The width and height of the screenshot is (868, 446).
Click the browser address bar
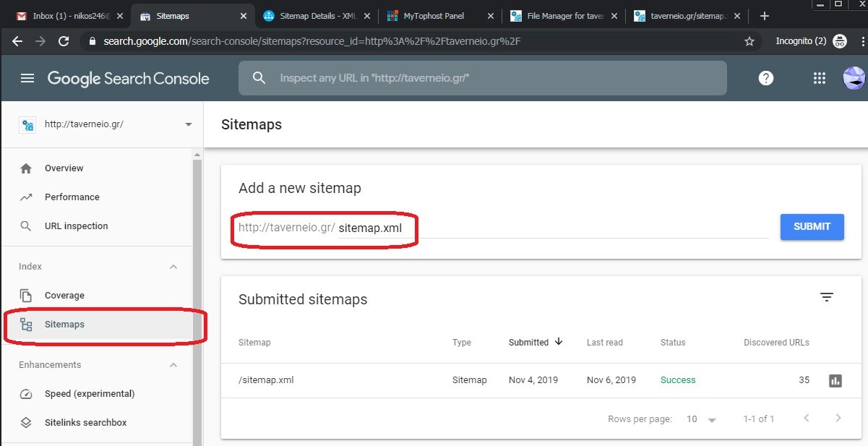419,41
